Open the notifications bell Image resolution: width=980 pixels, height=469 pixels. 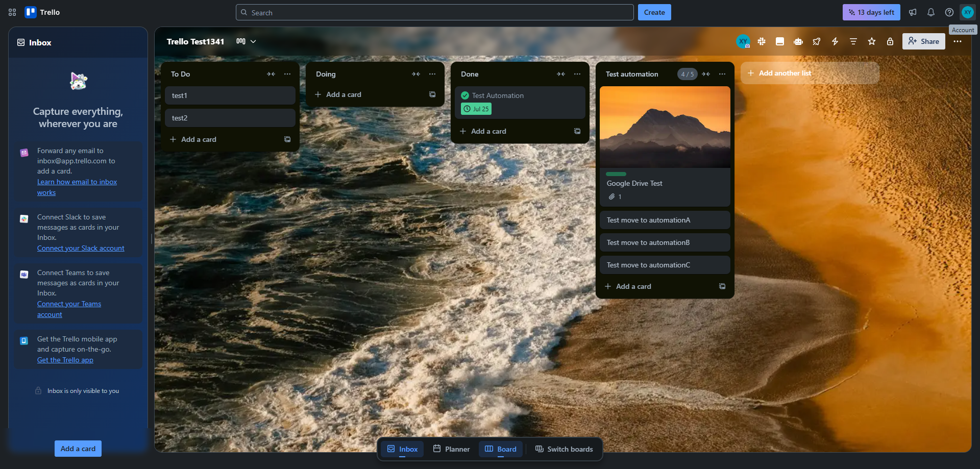coord(931,12)
